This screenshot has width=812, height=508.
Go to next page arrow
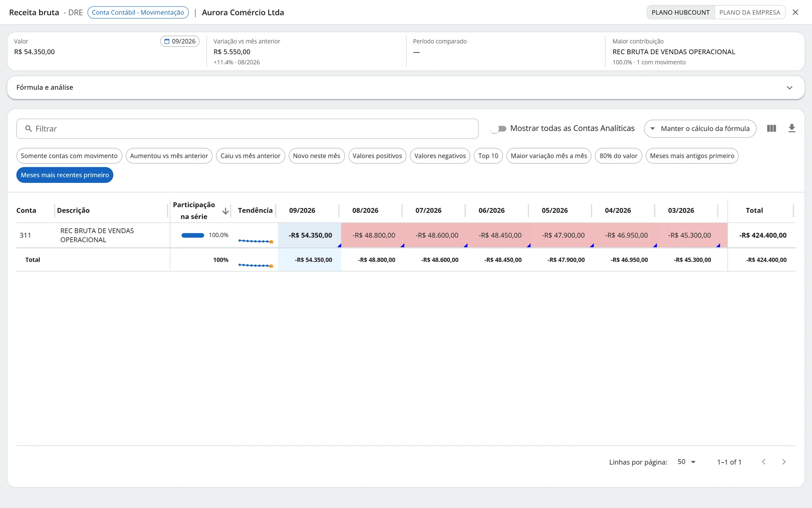[x=784, y=462]
